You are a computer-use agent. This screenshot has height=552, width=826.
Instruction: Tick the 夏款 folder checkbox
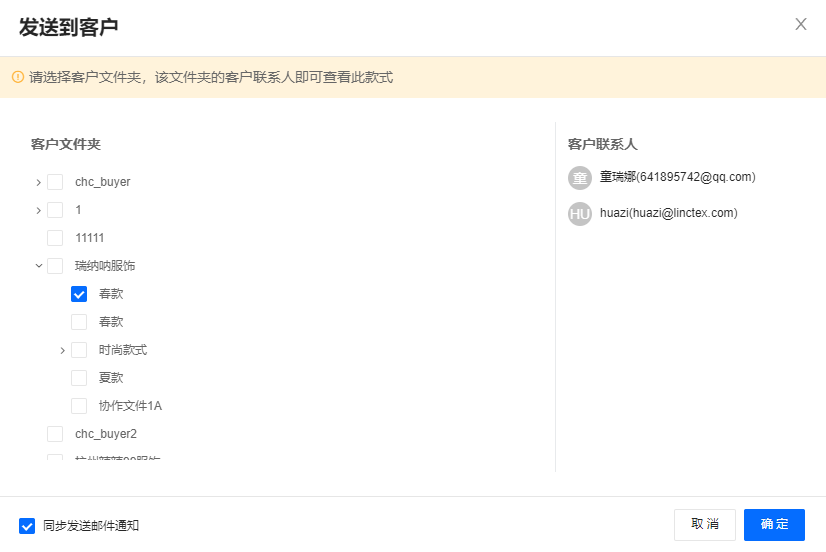click(79, 378)
